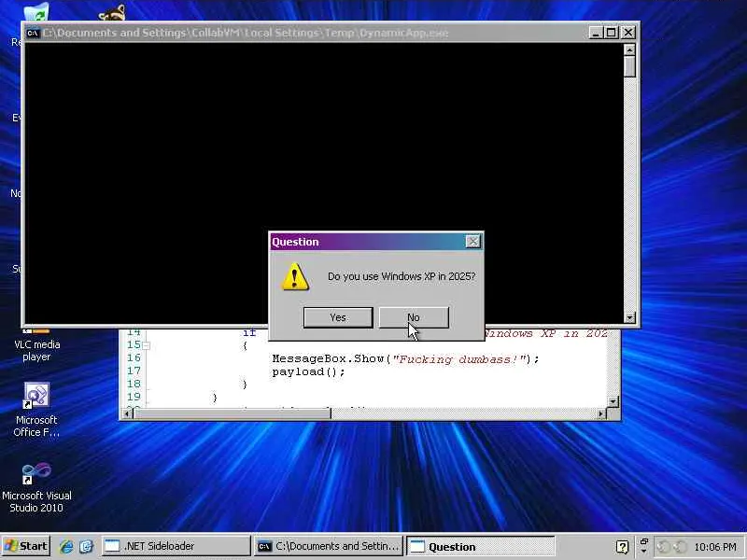Click code editor scroll right arrow
Screen dimensions: 747x560
601,413
